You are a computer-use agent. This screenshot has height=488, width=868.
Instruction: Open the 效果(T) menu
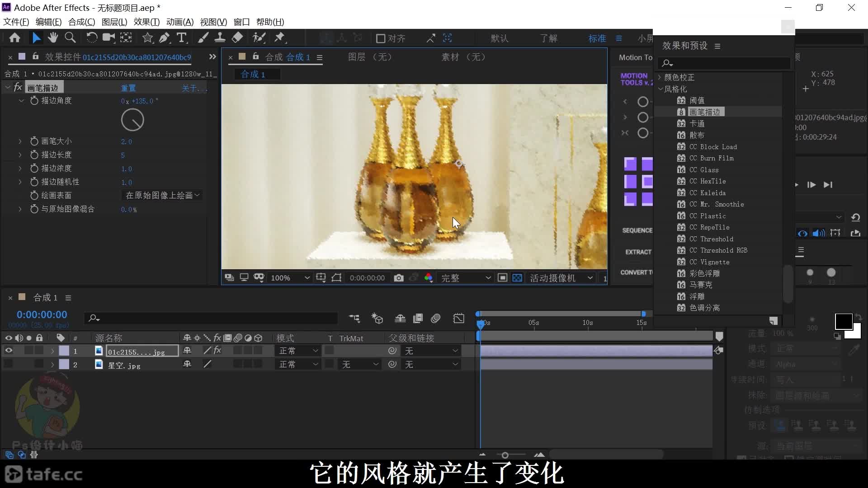tap(146, 22)
